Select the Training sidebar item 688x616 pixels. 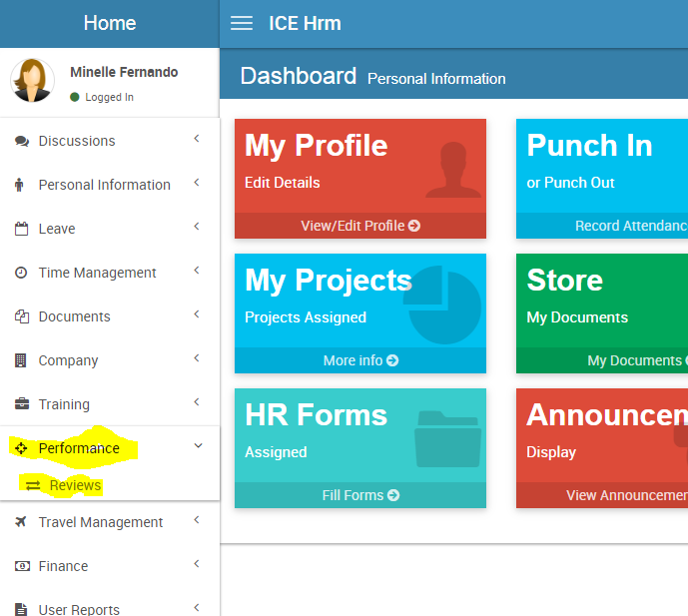[x=110, y=404]
